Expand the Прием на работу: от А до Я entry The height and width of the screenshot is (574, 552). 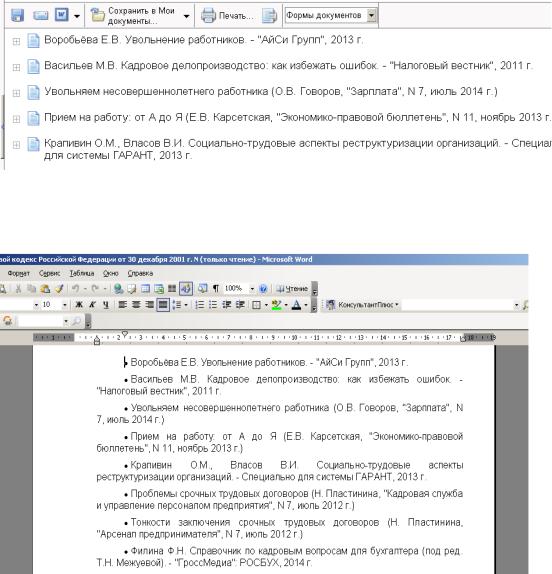(16, 119)
